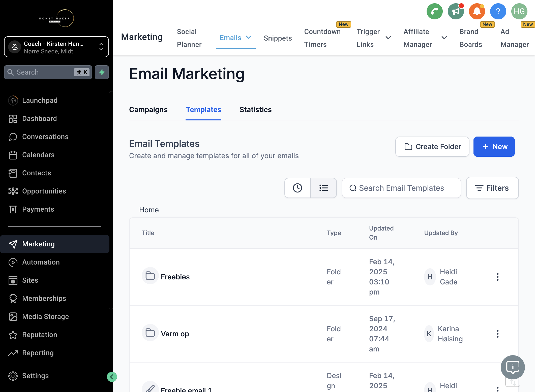Click the Home breadcrumb link
535x392 pixels.
pyautogui.click(x=149, y=210)
